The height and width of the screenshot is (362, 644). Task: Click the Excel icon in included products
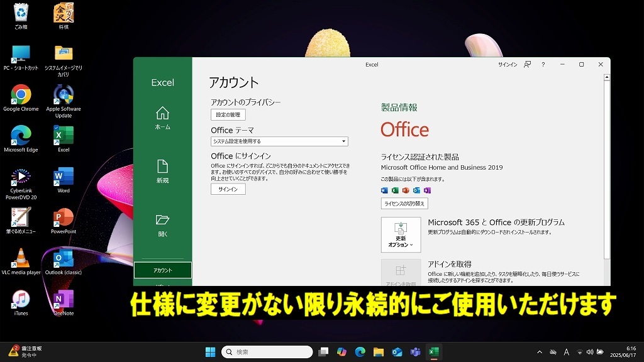(395, 190)
